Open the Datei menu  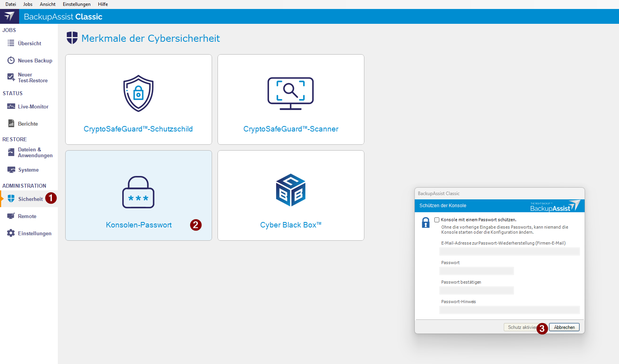[11, 4]
